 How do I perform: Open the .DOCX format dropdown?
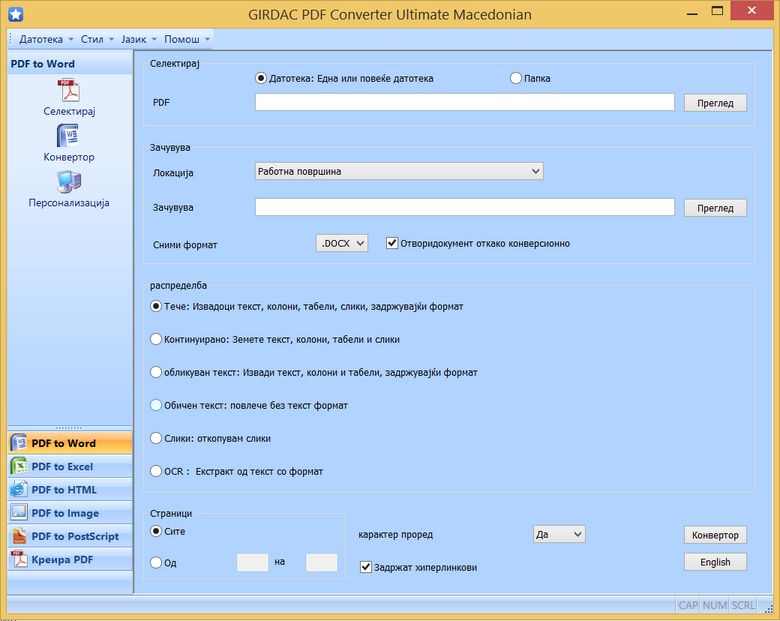[342, 243]
